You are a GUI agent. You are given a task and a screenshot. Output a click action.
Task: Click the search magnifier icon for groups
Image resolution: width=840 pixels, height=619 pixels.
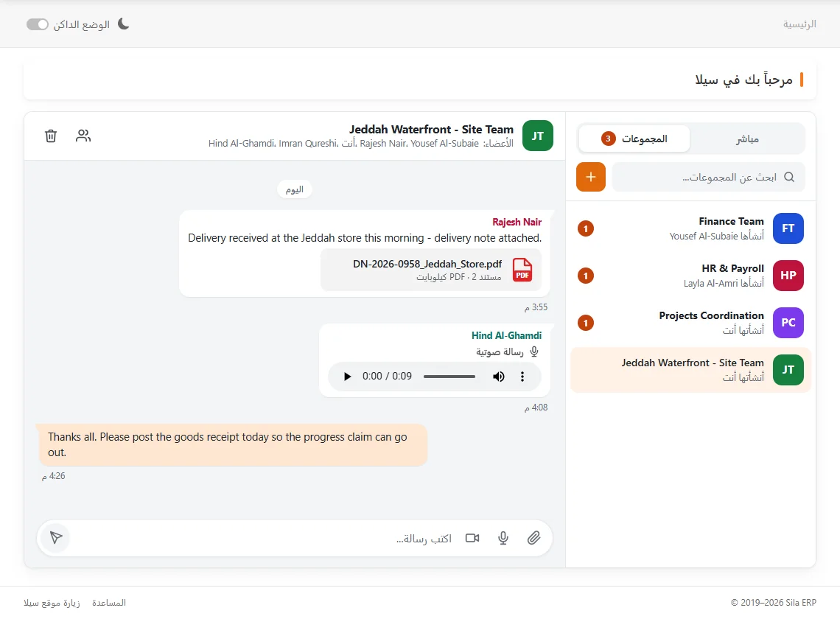[x=789, y=177]
